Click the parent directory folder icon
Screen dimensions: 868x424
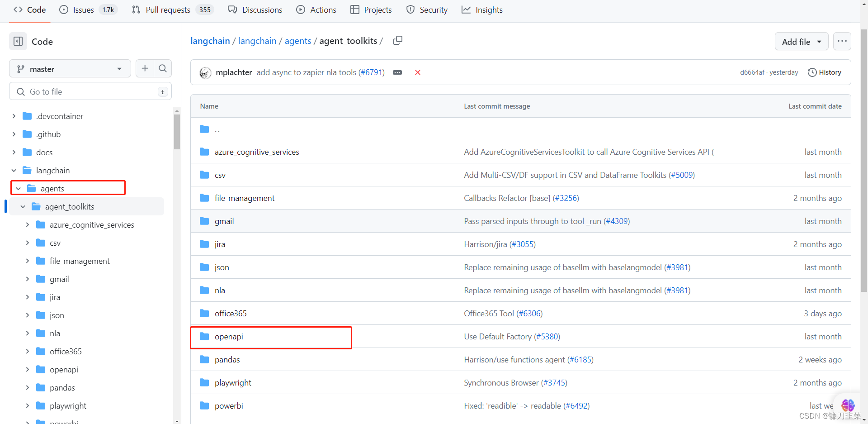(x=204, y=129)
